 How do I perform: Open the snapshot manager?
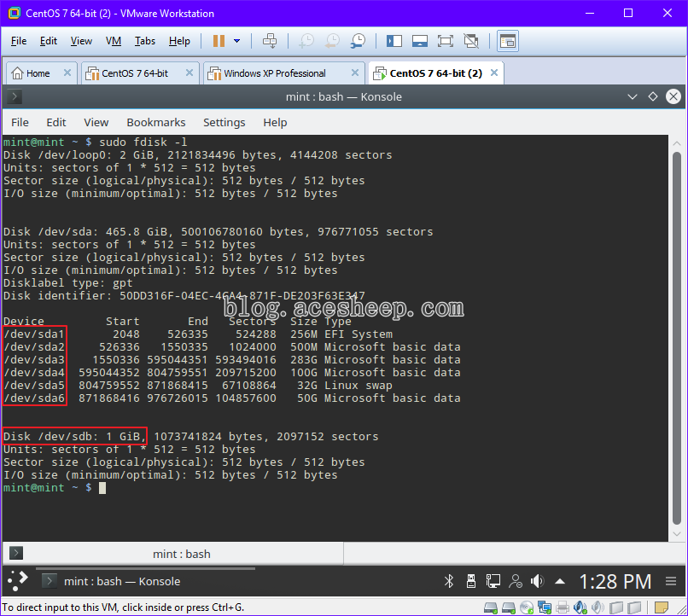pyautogui.click(x=358, y=41)
